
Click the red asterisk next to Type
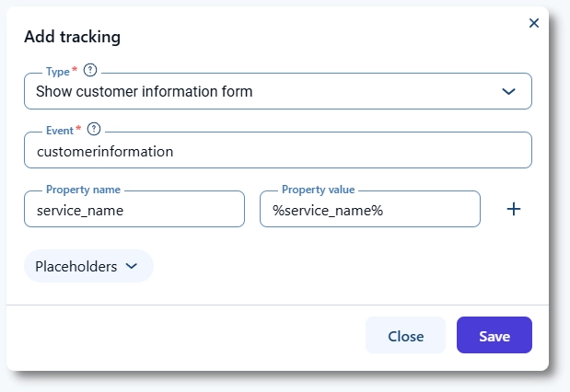(x=75, y=70)
